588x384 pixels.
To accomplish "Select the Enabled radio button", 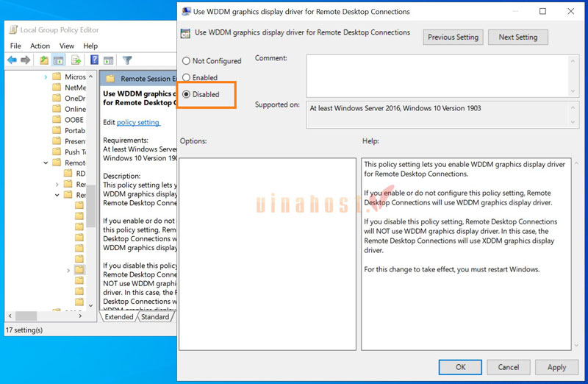I will coord(186,77).
